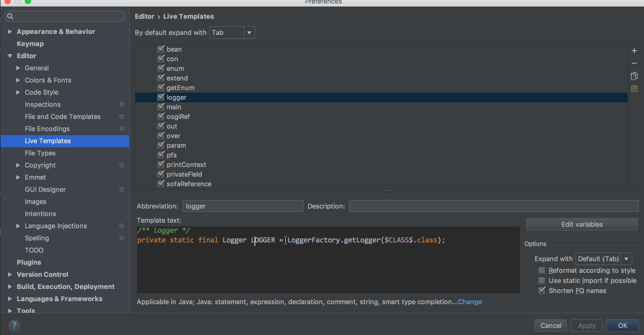Expand Colors & Fonts node
The image size is (644, 335).
pyautogui.click(x=18, y=80)
